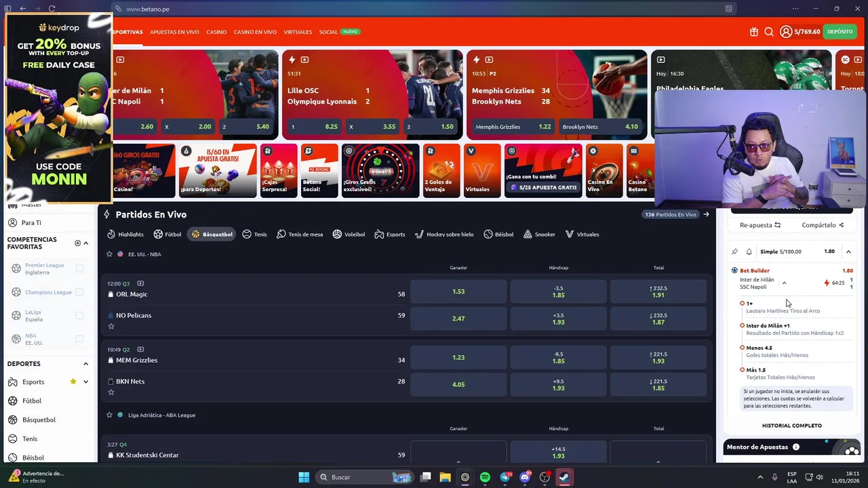Click the Windows taskbar Buscar search box
The width and height of the screenshot is (868, 488).
(365, 477)
